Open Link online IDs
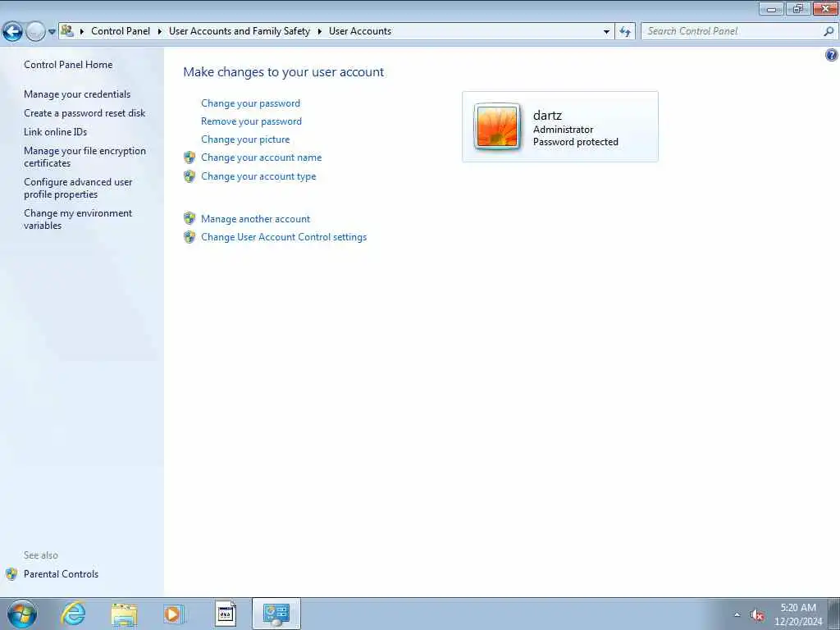The height and width of the screenshot is (630, 840). tap(55, 132)
